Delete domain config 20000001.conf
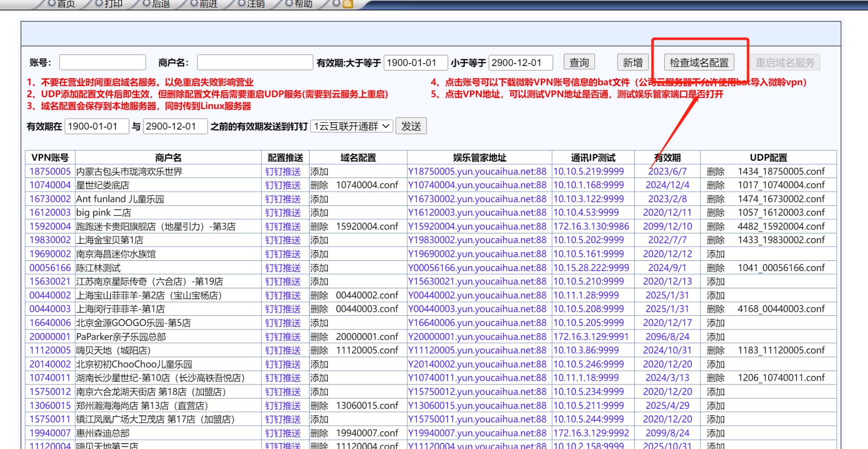This screenshot has height=449, width=868. [319, 337]
